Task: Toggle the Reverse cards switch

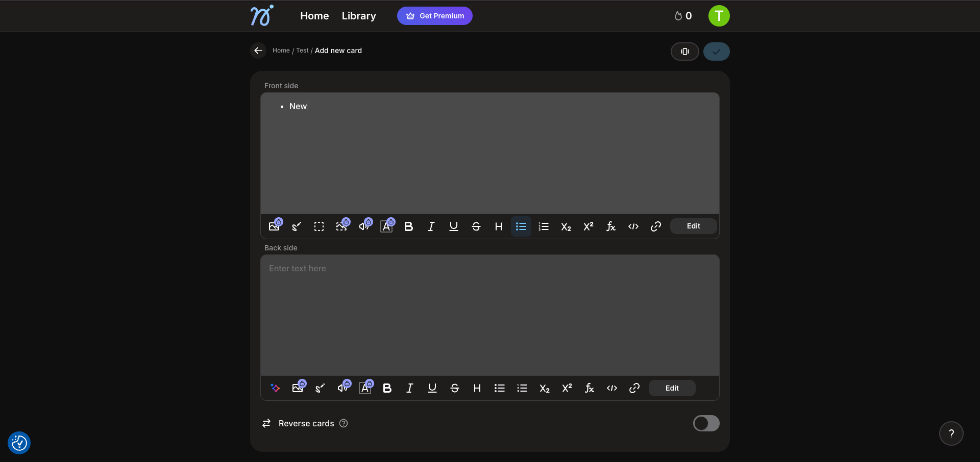Action: [x=706, y=423]
